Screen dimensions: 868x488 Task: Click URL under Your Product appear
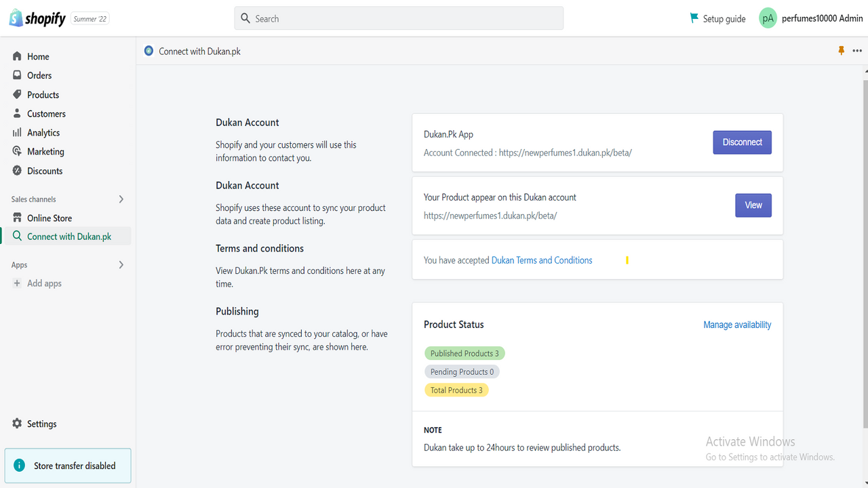tap(490, 216)
